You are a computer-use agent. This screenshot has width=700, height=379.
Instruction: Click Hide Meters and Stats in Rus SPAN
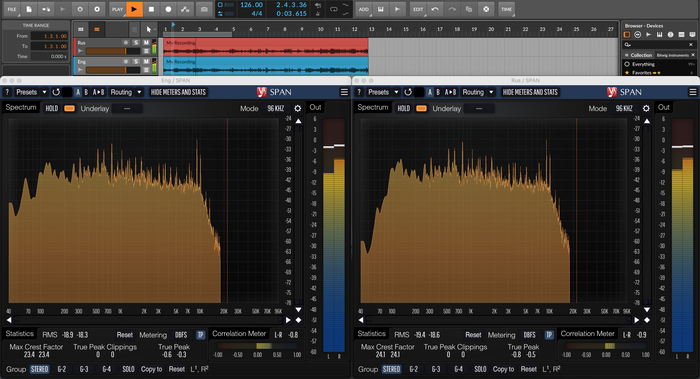530,92
